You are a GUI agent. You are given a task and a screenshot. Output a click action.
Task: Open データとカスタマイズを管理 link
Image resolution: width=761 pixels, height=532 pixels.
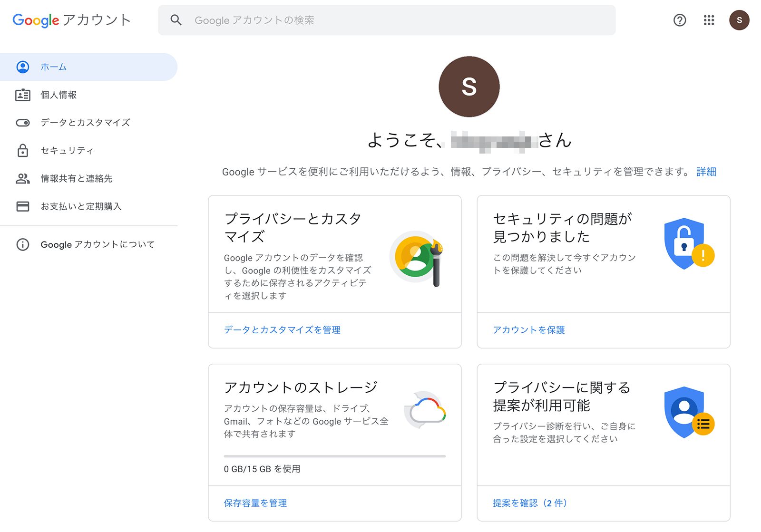pos(282,330)
